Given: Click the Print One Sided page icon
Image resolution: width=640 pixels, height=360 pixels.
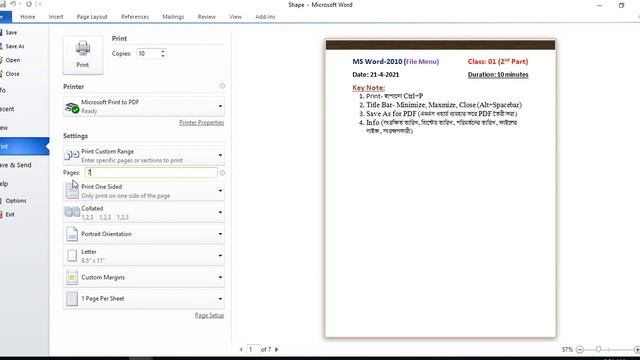Looking at the screenshot, I should (x=72, y=191).
